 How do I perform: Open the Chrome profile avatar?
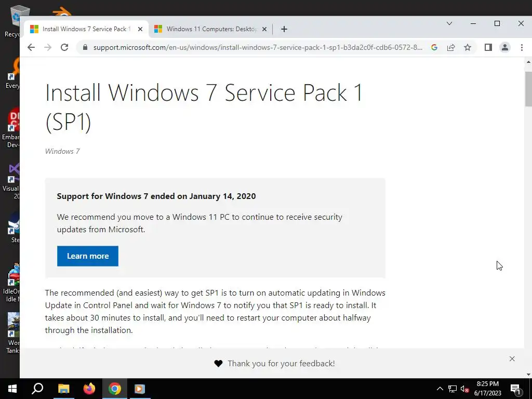(504, 47)
